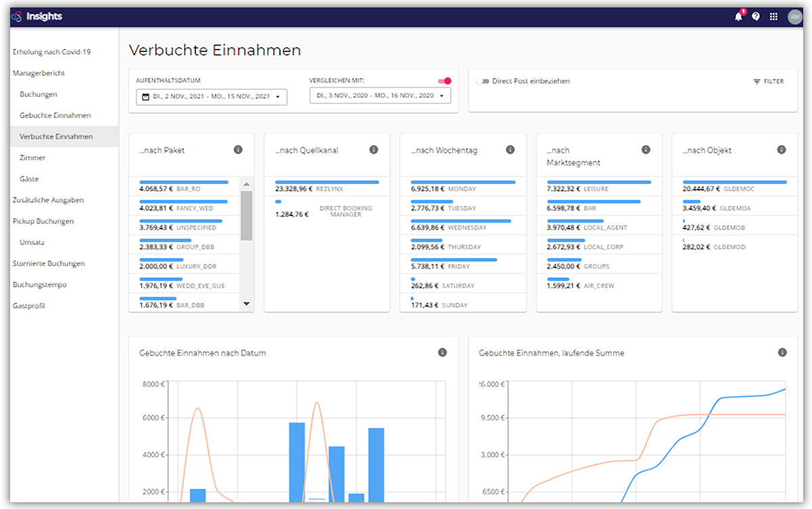Click scroll down arrow in Paket list
The height and width of the screenshot is (509, 812).
246,304
